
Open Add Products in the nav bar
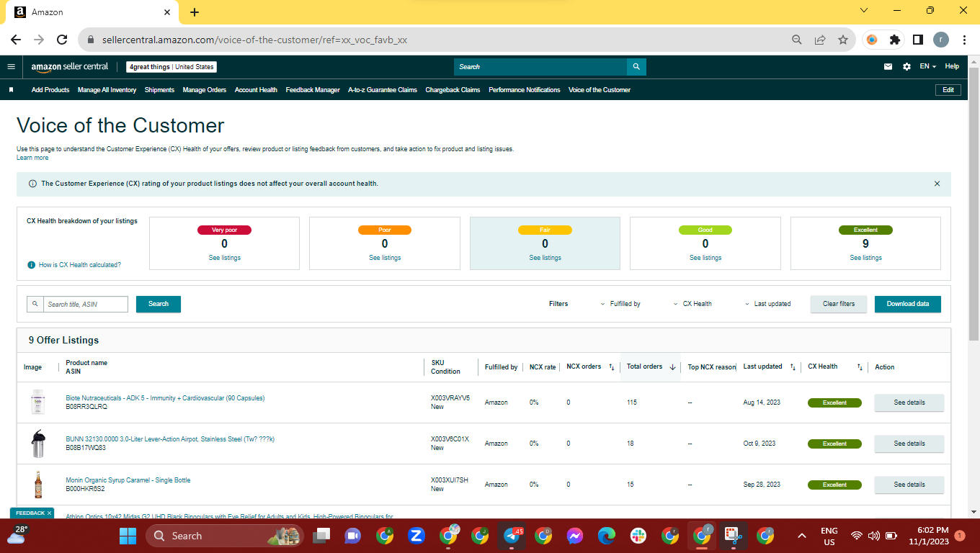50,90
